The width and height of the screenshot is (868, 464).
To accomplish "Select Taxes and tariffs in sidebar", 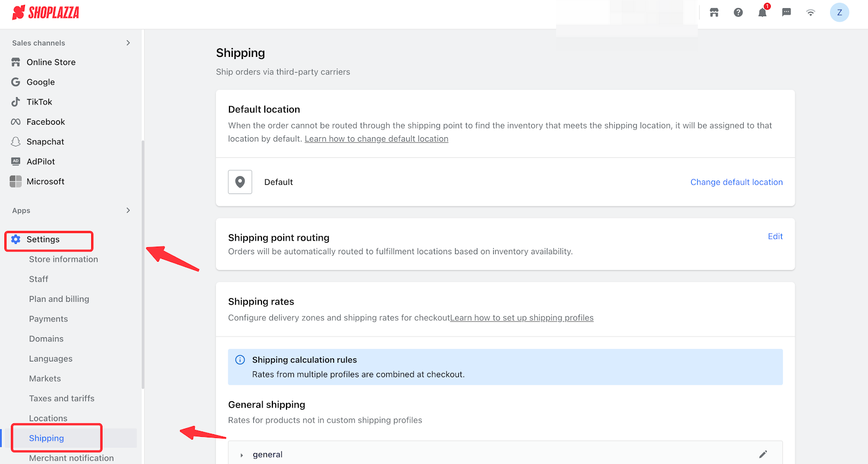I will tap(61, 398).
